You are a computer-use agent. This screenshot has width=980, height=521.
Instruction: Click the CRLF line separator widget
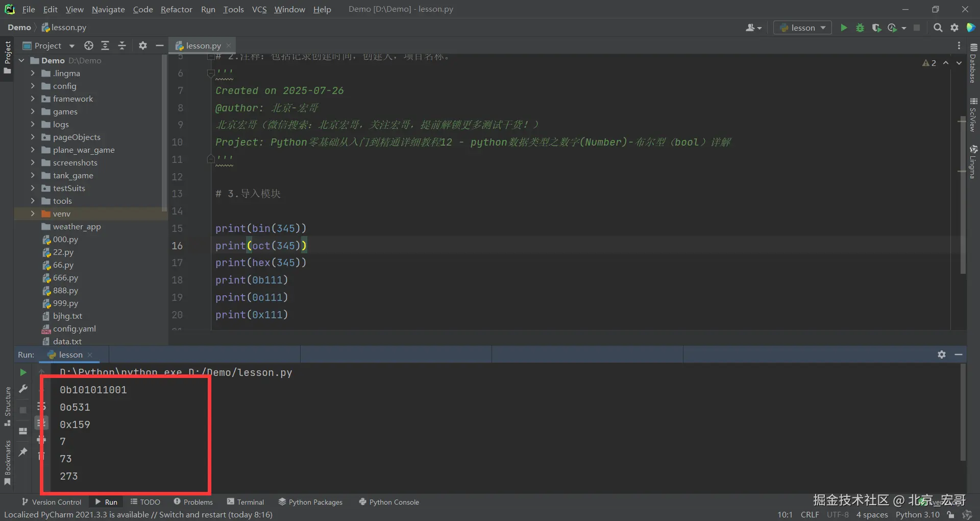click(810, 515)
